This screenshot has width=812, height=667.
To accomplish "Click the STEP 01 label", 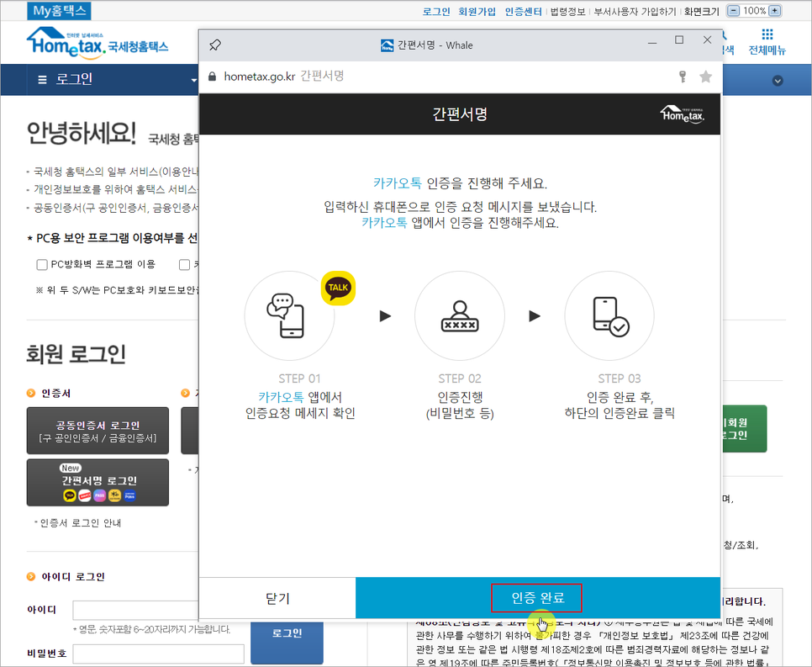I will (300, 378).
